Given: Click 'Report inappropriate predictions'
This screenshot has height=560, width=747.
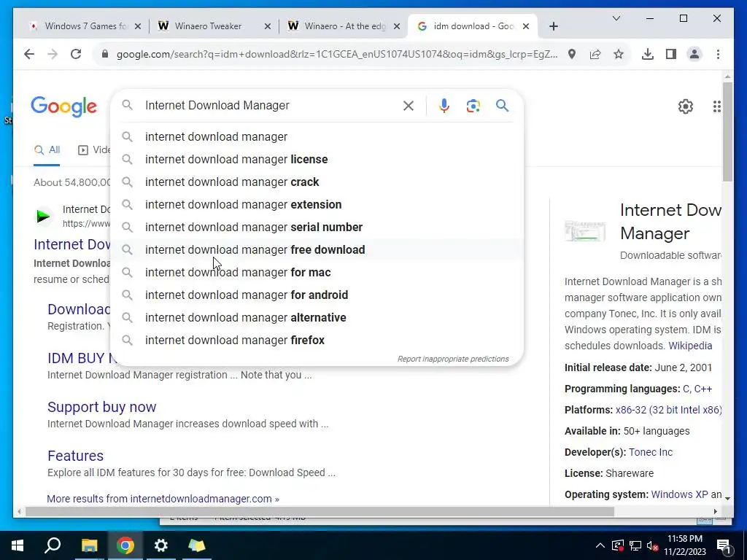Looking at the screenshot, I should point(453,359).
